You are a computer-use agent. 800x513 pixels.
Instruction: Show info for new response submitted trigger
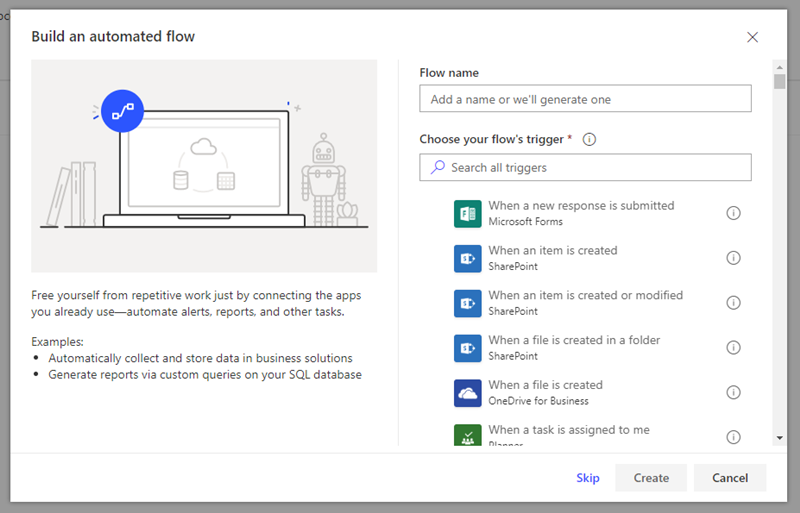[733, 213]
